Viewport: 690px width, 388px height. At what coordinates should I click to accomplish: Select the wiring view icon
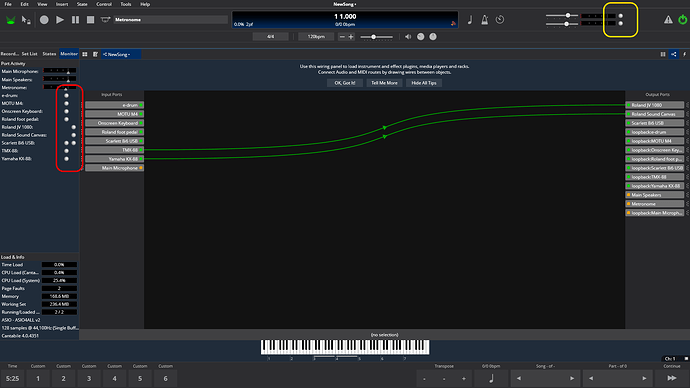point(674,54)
